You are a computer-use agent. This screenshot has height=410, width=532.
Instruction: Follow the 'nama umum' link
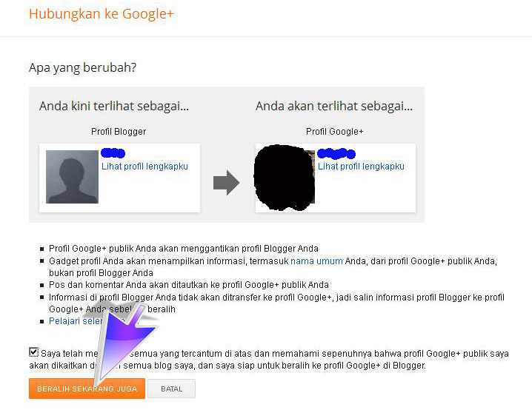tap(316, 261)
